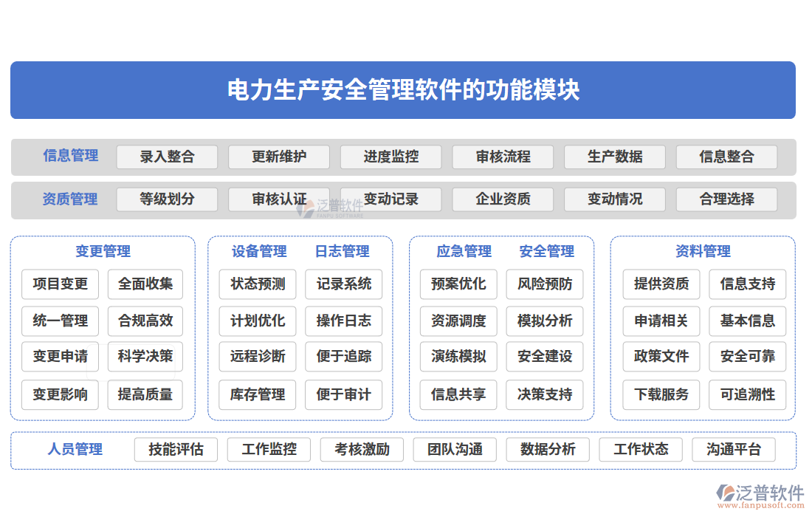Select 操作日志 under 日志管理
Screen dimensions: 812x517
click(343, 321)
